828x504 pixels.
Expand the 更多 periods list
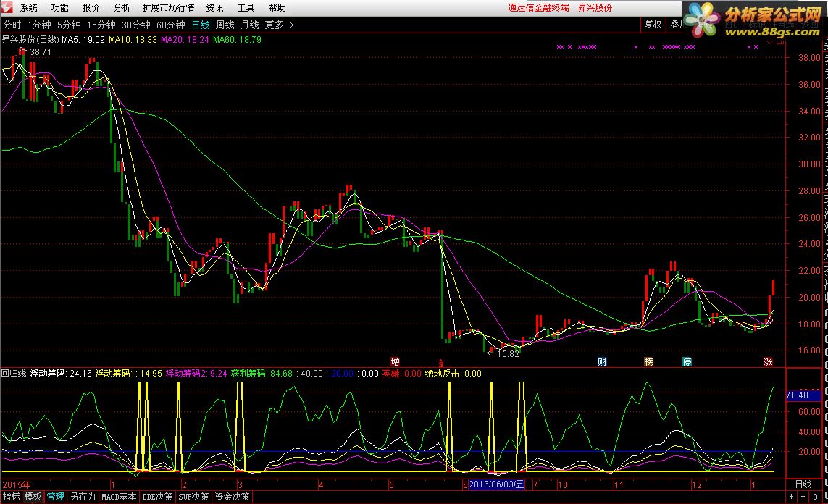pos(279,25)
